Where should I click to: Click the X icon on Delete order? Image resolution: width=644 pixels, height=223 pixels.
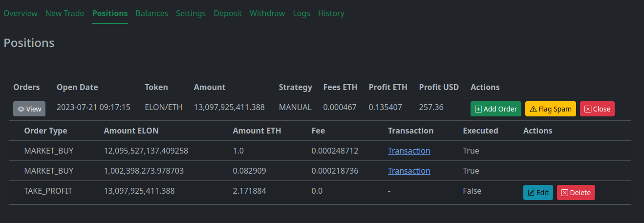(565, 193)
